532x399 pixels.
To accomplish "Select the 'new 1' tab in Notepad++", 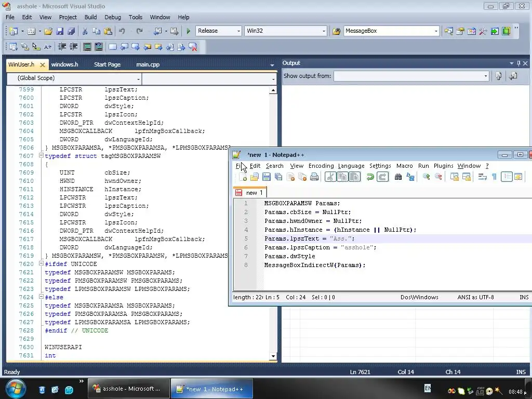I will click(250, 192).
